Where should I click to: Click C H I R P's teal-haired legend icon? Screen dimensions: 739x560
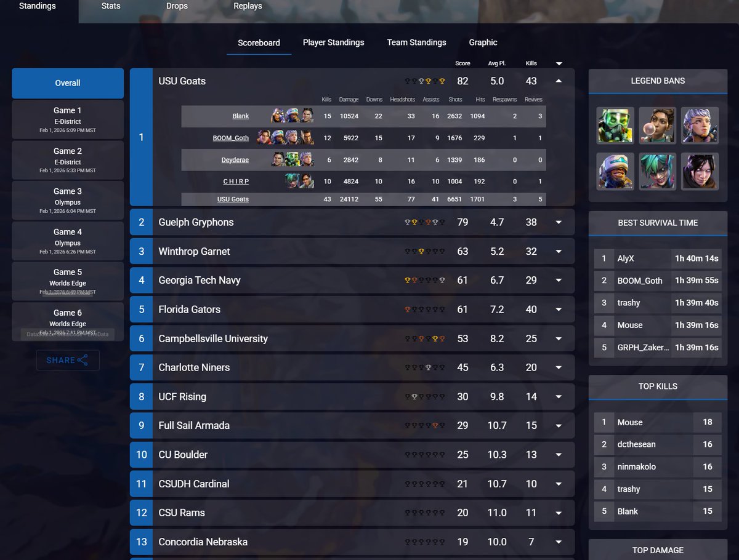point(293,181)
